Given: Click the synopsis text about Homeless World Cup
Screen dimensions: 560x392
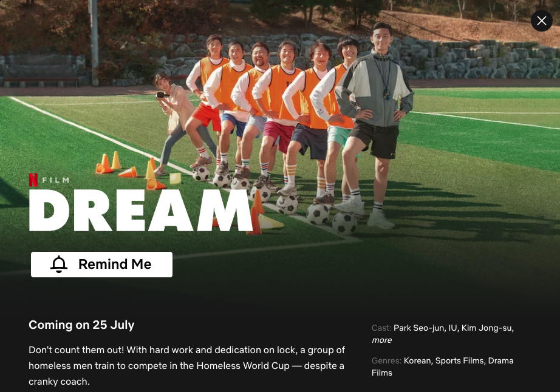Looking at the screenshot, I should 187,366.
